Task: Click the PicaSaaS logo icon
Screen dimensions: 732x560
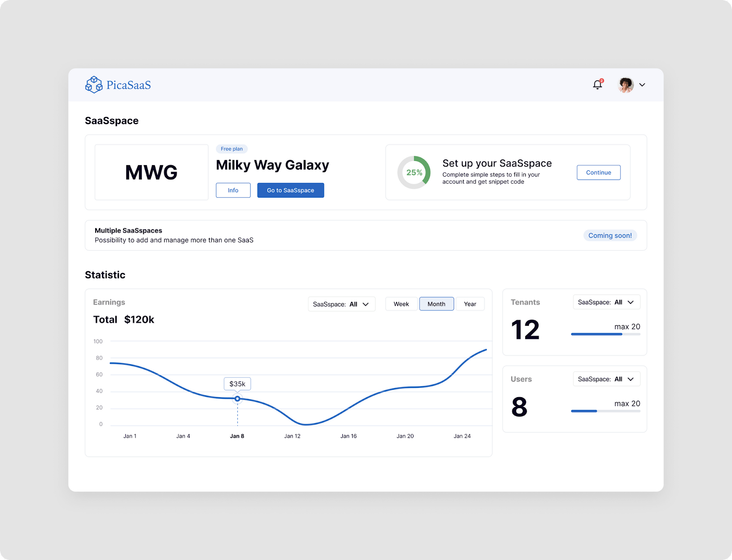Action: click(93, 85)
